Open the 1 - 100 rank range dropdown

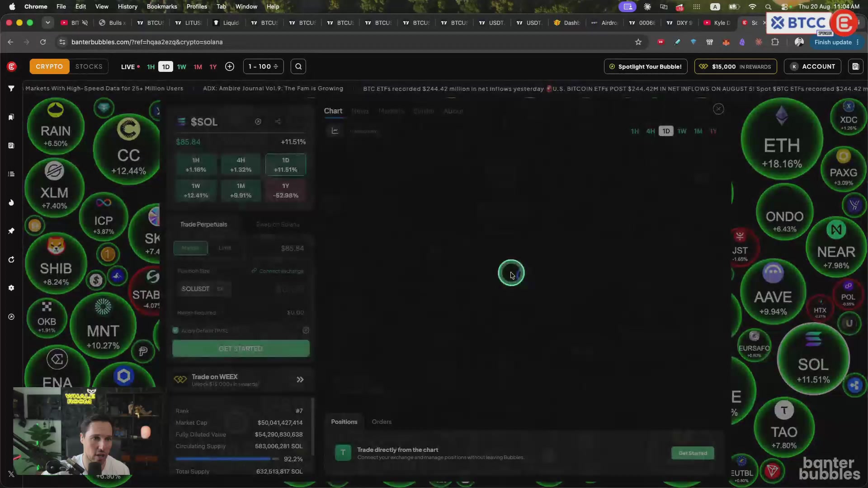tap(264, 66)
